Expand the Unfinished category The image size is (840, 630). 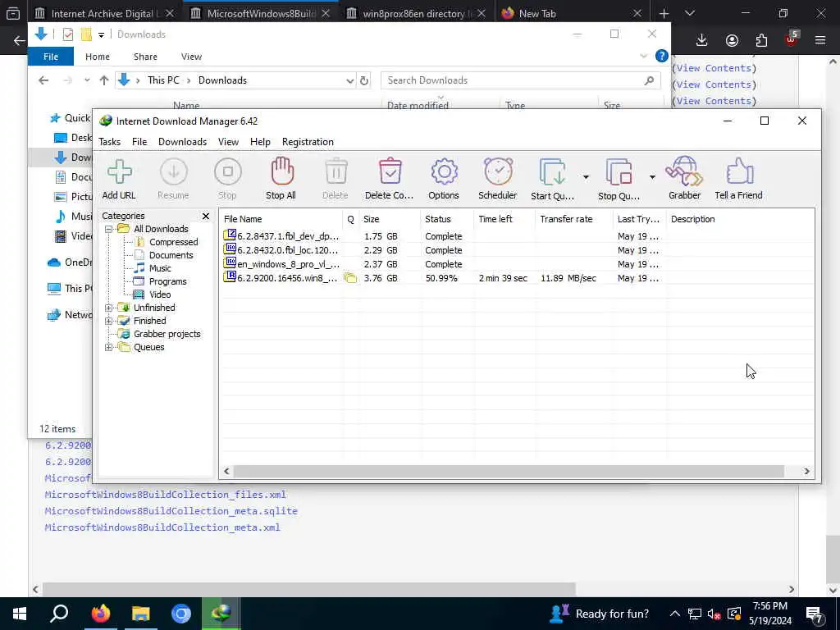[x=109, y=308]
